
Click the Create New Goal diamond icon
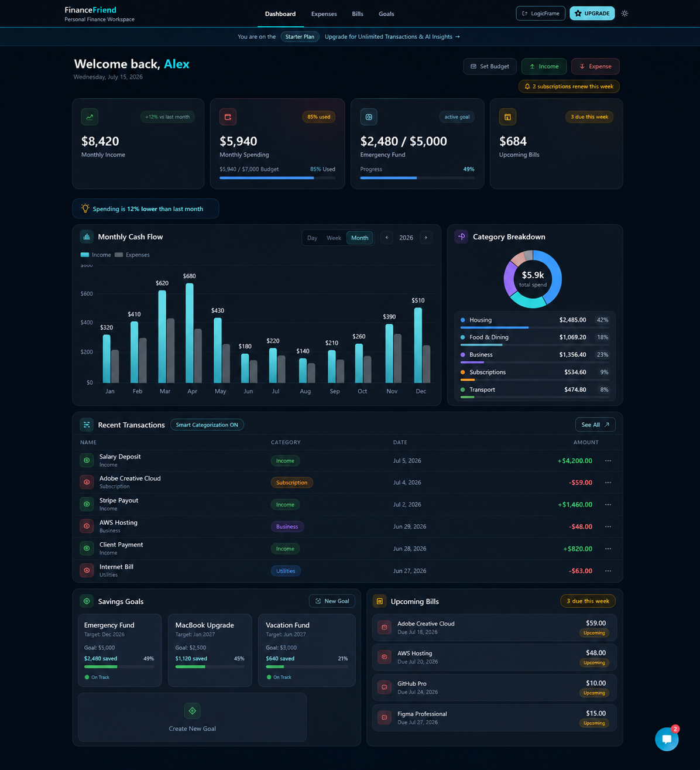(192, 711)
